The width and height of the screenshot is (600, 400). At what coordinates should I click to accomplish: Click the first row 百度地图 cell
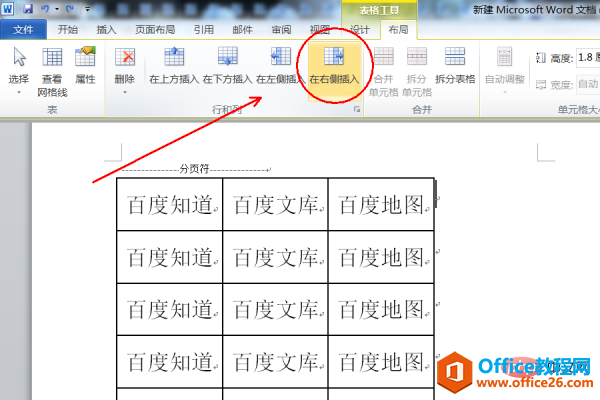pos(381,204)
